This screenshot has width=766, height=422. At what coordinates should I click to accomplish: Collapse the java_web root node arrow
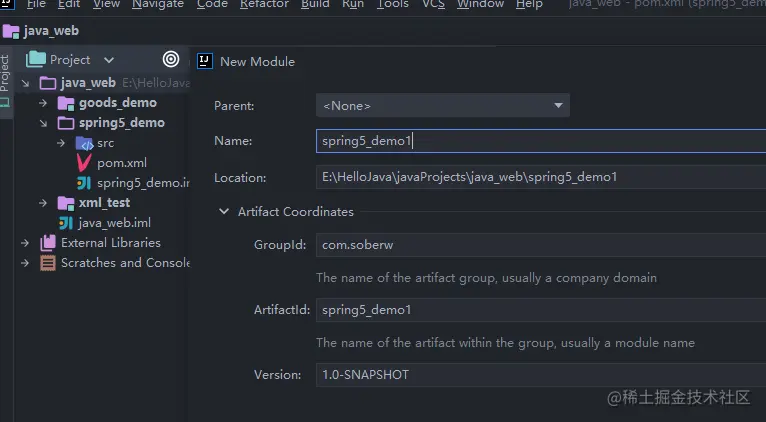(25, 84)
